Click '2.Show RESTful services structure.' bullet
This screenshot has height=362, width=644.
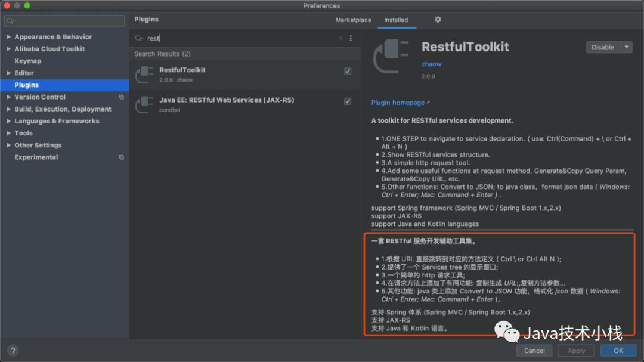point(435,155)
